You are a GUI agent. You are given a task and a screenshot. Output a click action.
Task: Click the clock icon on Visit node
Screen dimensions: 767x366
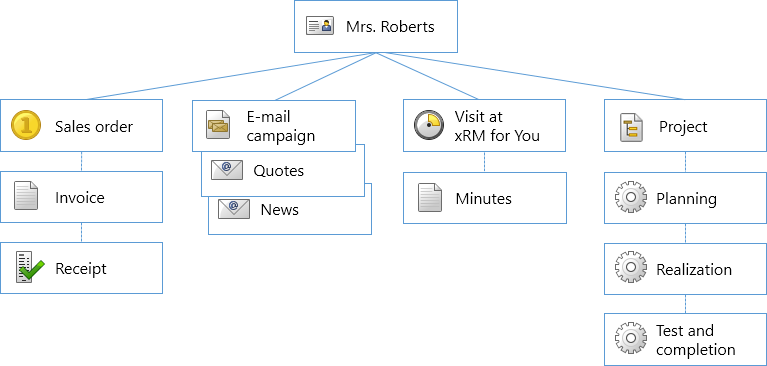(x=429, y=125)
